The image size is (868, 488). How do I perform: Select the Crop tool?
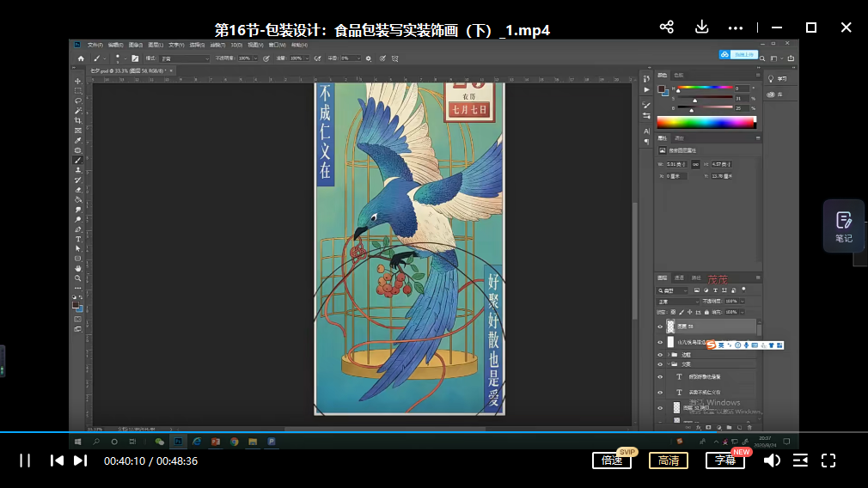[78, 120]
